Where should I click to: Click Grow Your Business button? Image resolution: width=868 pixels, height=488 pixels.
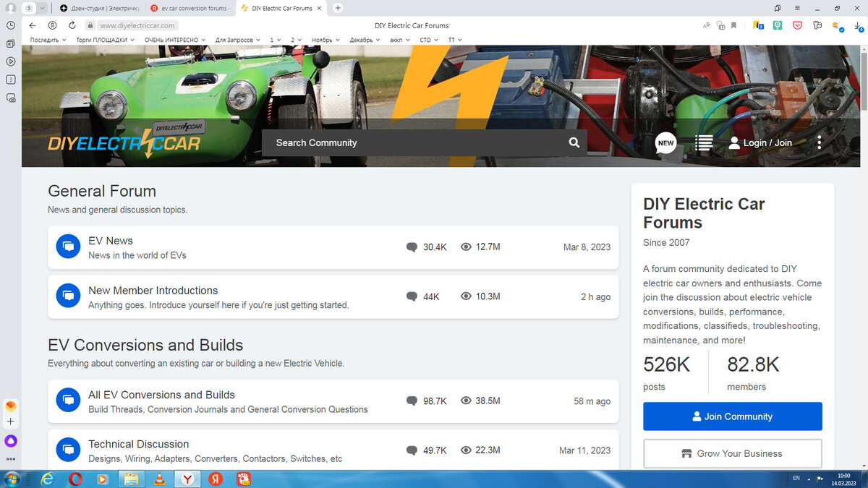[x=732, y=453]
